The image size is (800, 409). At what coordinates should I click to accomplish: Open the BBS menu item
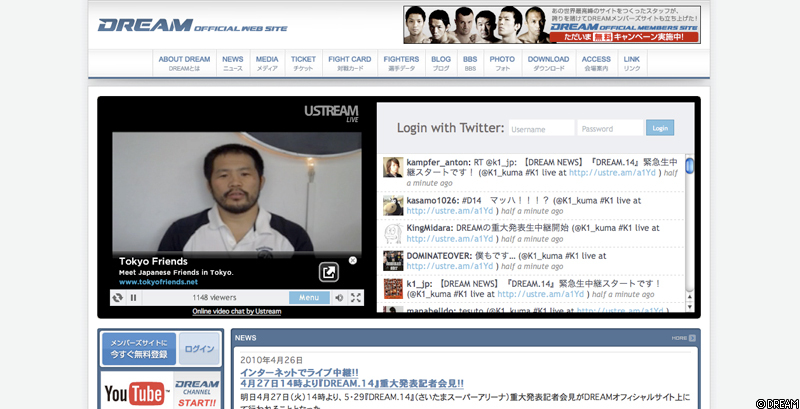470,63
